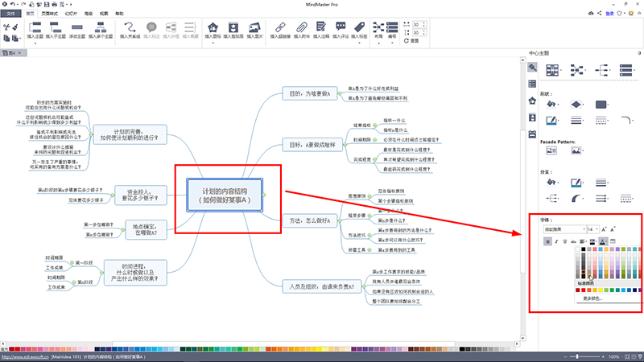This screenshot has width=644, height=362.
Task: Open the text alignment dropdown
Action: (x=582, y=242)
